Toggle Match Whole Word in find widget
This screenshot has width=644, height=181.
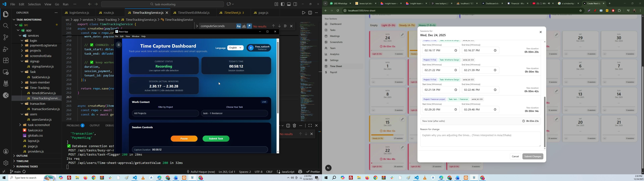pyautogui.click(x=244, y=26)
